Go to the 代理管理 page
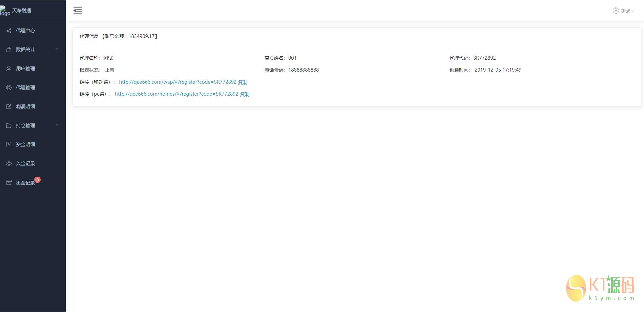 click(33, 87)
